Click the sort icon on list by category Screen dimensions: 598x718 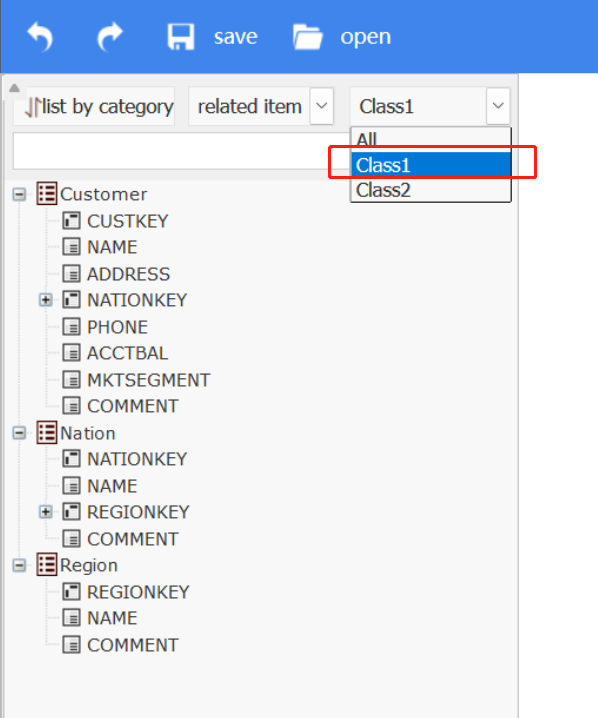pos(33,107)
